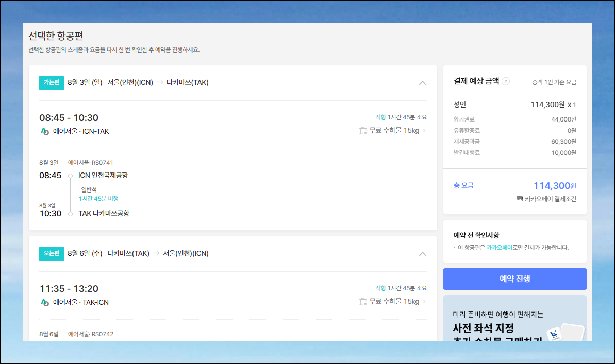Click Air Seoul logo beside 에어서울 · ICN-TAK
Image resolution: width=615 pixels, height=364 pixels.
point(45,131)
